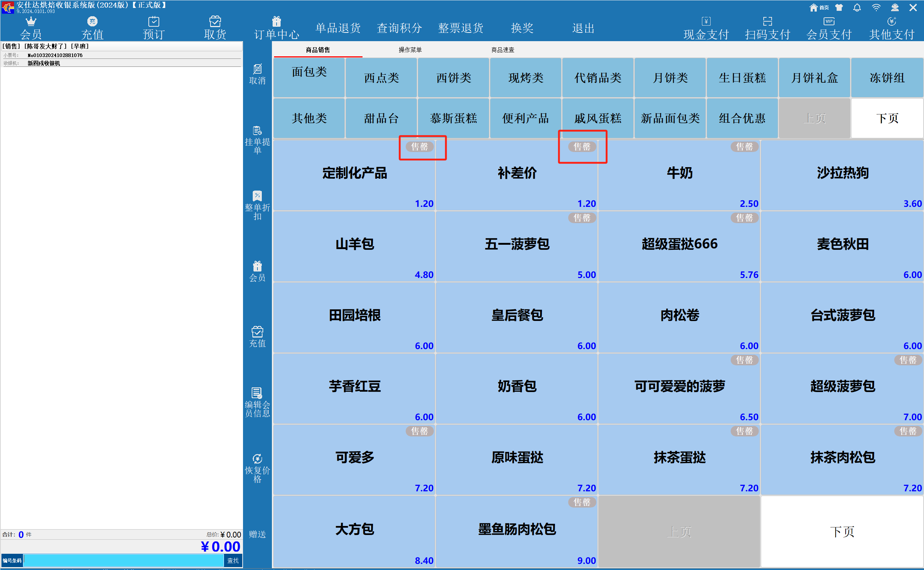
Task: Go to the next category page via 下页
Action: point(887,118)
